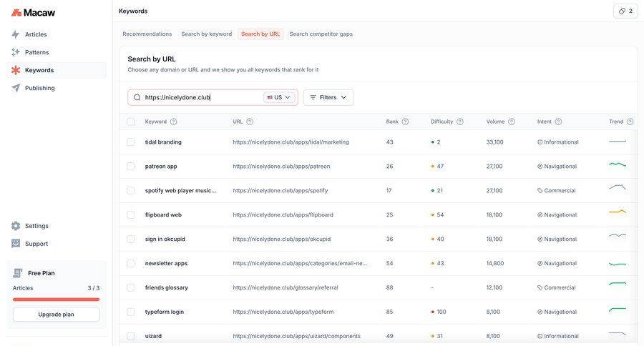Click help icon next to Volume column

coord(512,122)
